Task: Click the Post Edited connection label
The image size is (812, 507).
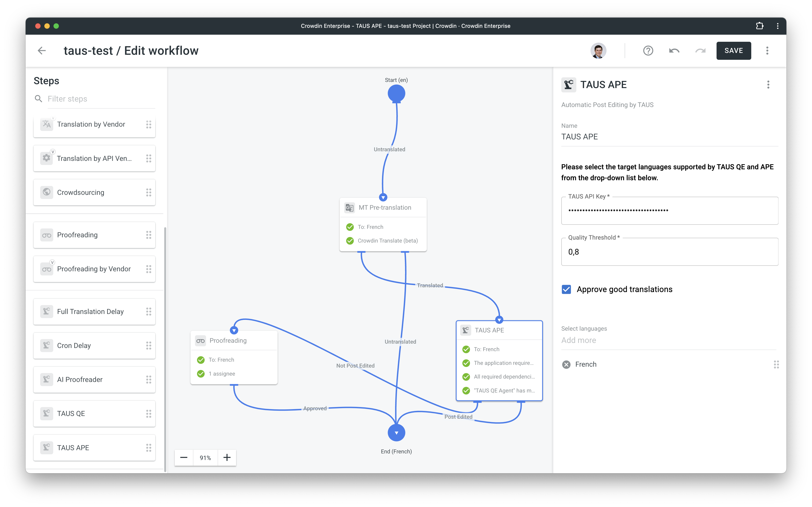Action: click(x=458, y=417)
